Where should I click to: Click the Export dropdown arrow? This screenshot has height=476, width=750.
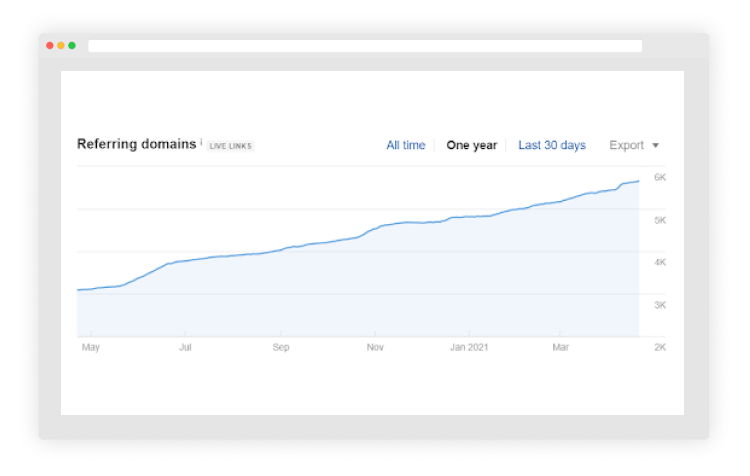(x=655, y=145)
